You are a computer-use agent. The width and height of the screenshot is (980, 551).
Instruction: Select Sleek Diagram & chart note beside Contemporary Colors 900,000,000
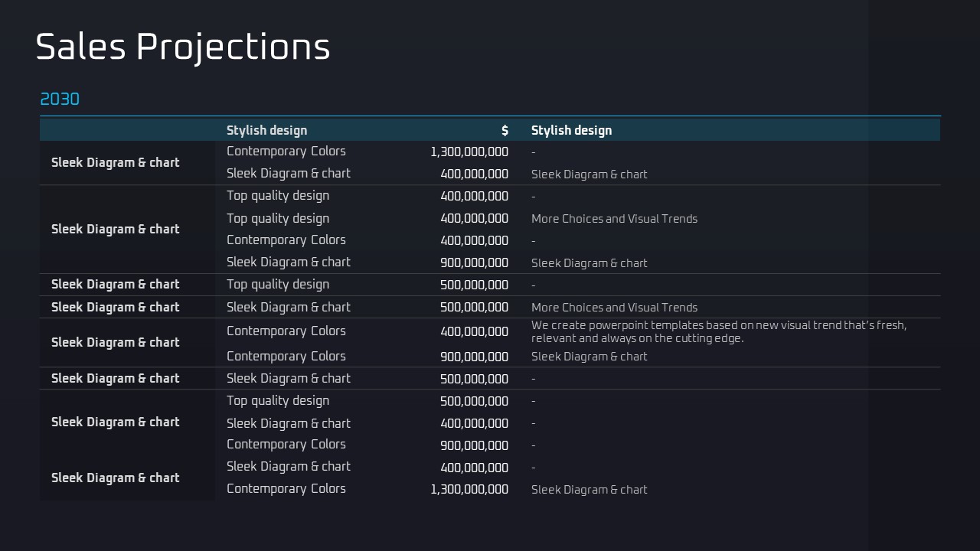point(590,356)
